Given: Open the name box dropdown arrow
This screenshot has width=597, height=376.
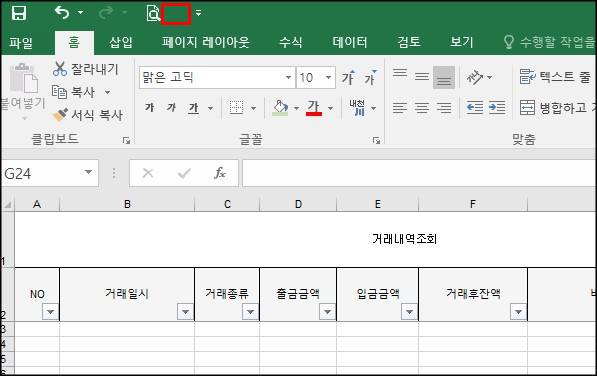Looking at the screenshot, I should (x=88, y=172).
